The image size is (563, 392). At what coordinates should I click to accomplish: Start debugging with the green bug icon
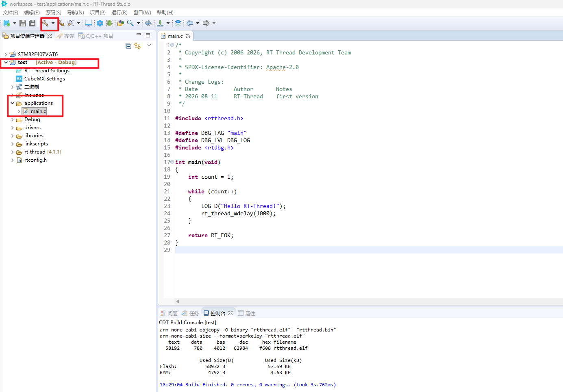pyautogui.click(x=109, y=23)
